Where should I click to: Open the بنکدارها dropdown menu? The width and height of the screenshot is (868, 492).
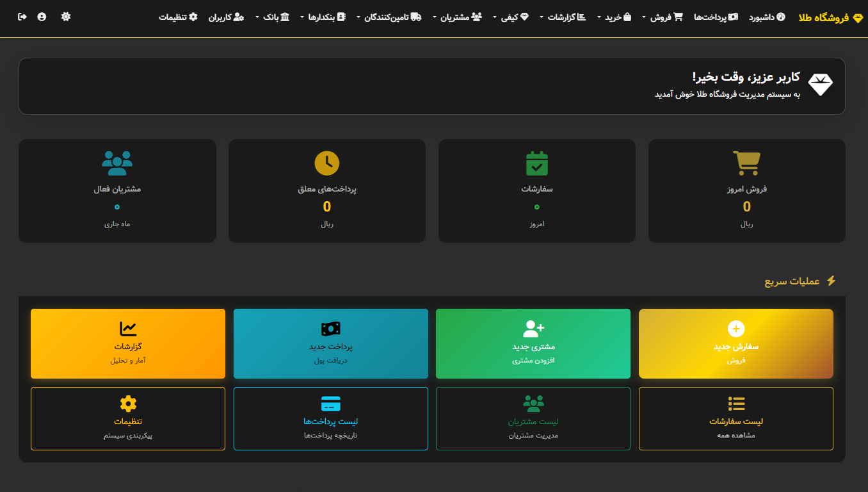pyautogui.click(x=323, y=17)
